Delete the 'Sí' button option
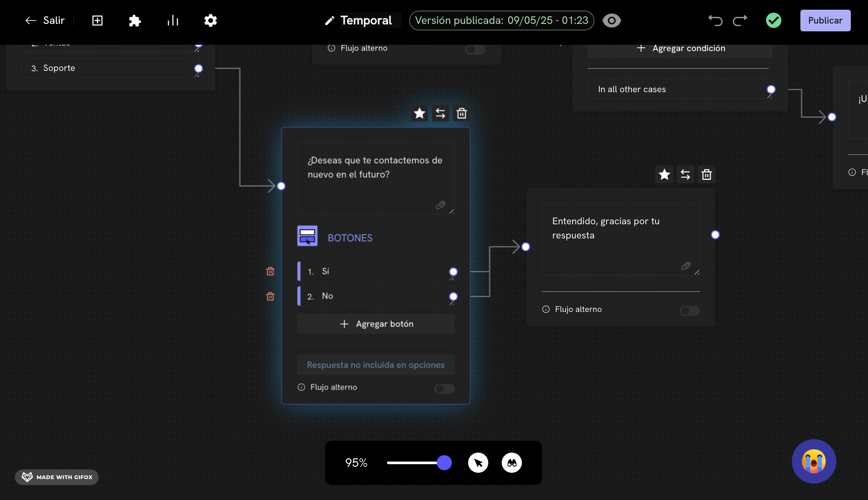Screen dimensions: 868x500 click(270, 271)
